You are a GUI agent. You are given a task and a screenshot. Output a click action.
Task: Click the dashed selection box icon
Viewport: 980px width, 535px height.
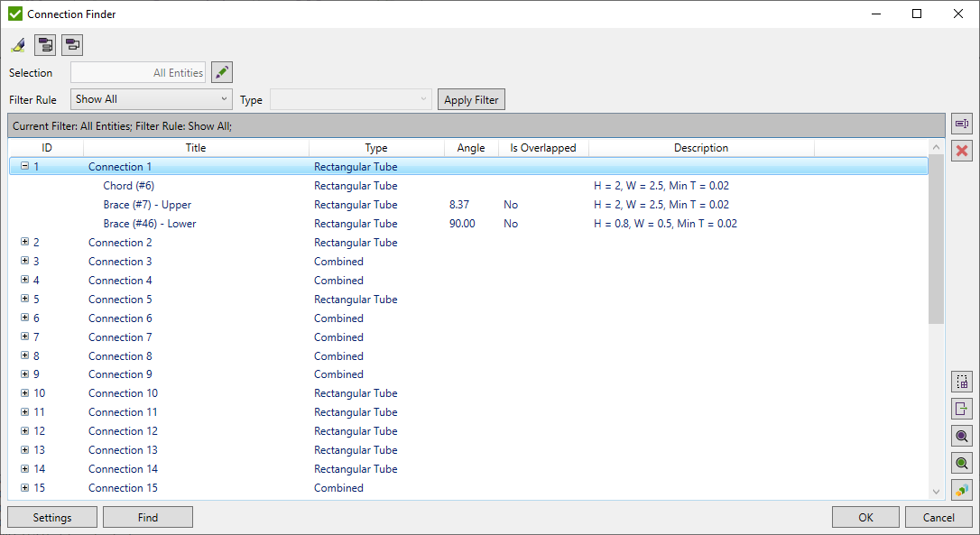(x=961, y=381)
